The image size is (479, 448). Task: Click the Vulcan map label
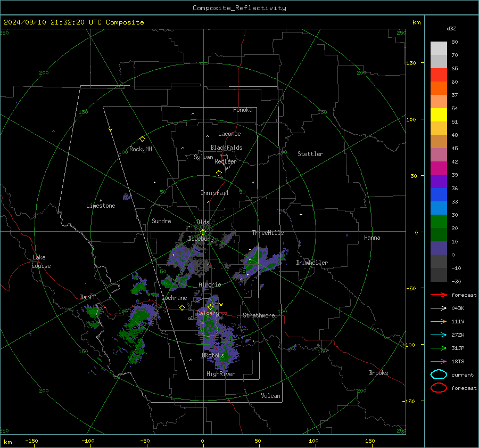coord(270,396)
